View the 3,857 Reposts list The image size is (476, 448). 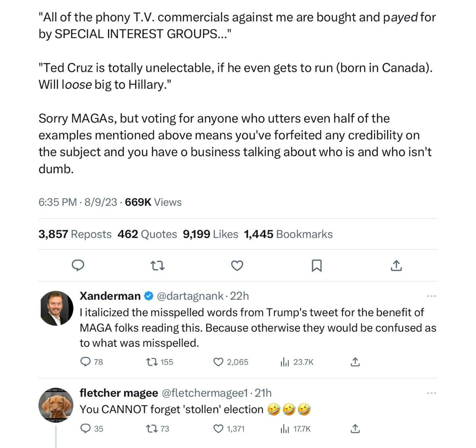tap(75, 234)
